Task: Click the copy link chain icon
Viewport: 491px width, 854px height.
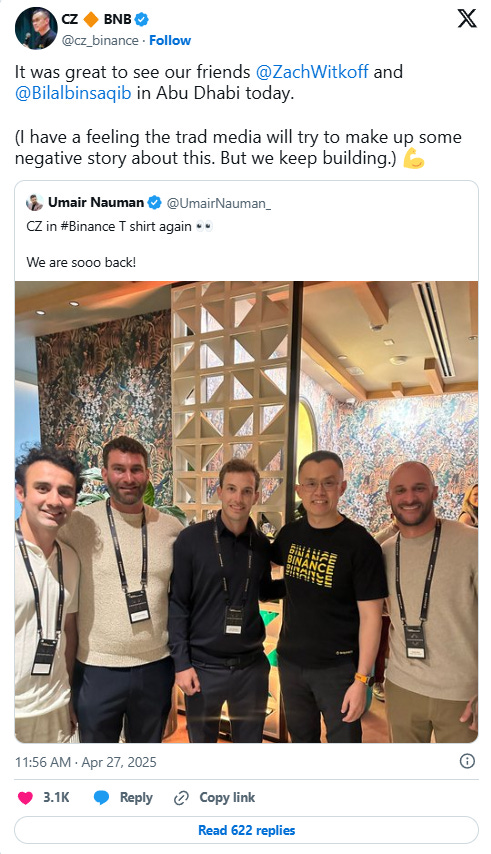Action: tap(181, 798)
